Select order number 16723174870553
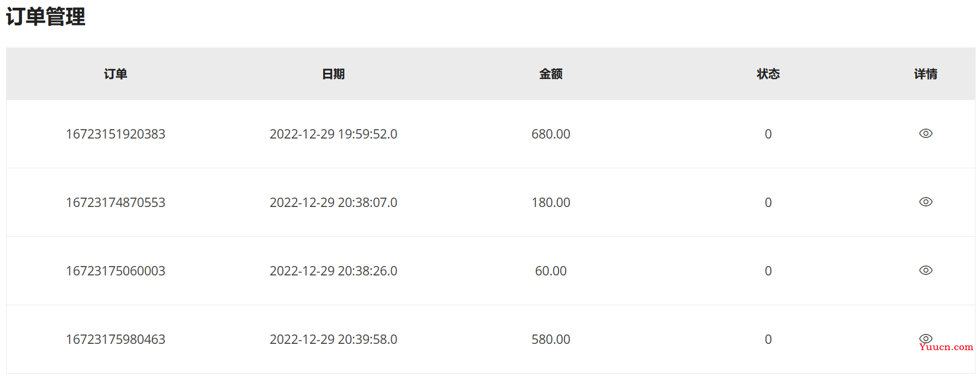The height and width of the screenshot is (377, 980). (115, 203)
